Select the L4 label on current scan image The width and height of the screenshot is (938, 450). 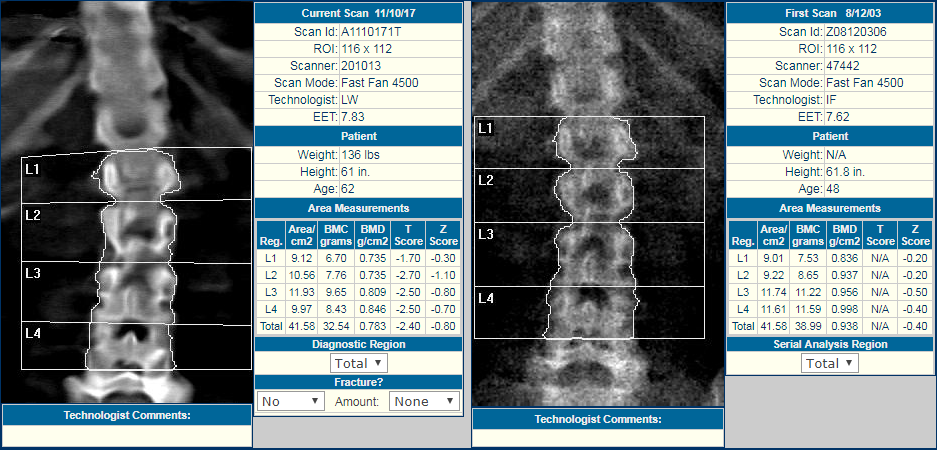click(x=33, y=333)
